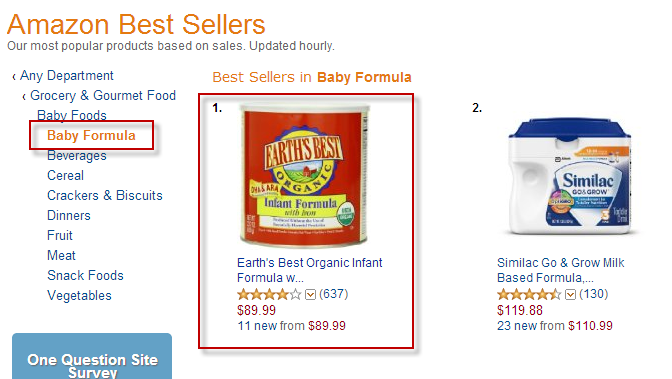Select Baby Formula in sidebar

point(91,135)
